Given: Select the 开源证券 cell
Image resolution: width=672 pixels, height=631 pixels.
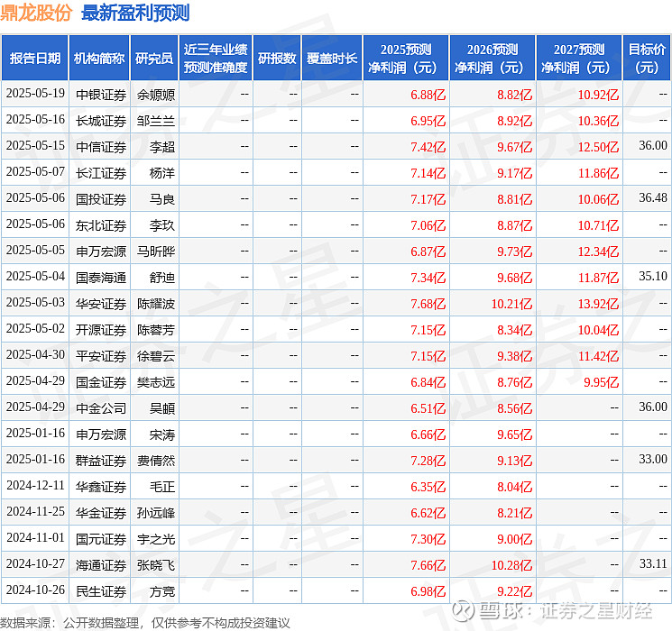Looking at the screenshot, I should tap(101, 330).
